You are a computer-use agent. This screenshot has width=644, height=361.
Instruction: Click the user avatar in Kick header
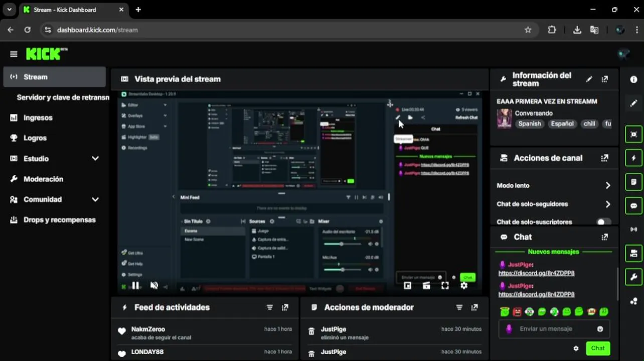coord(623,54)
